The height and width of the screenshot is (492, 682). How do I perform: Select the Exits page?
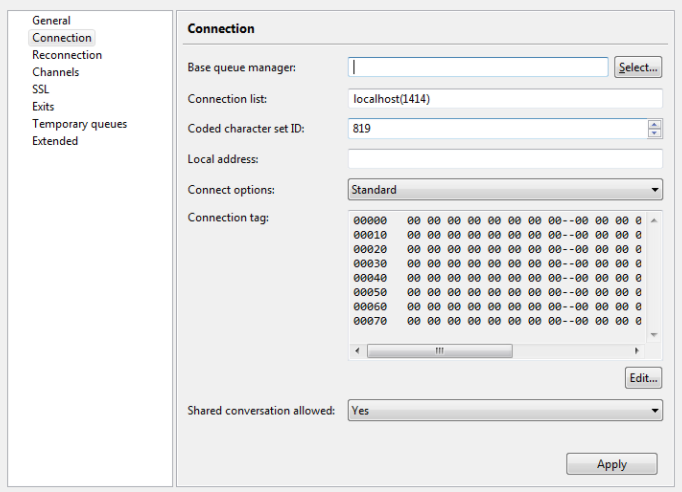[x=43, y=107]
